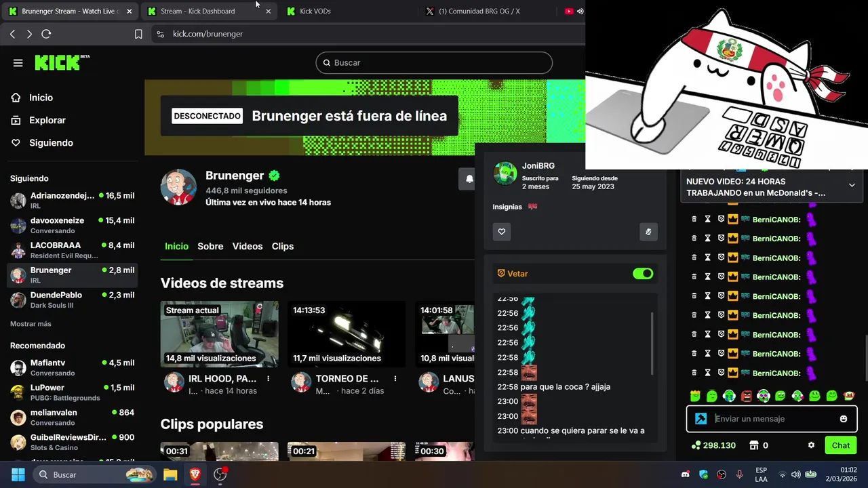868x488 pixels.
Task: Open the recommended LuPower channel
Action: click(72, 392)
